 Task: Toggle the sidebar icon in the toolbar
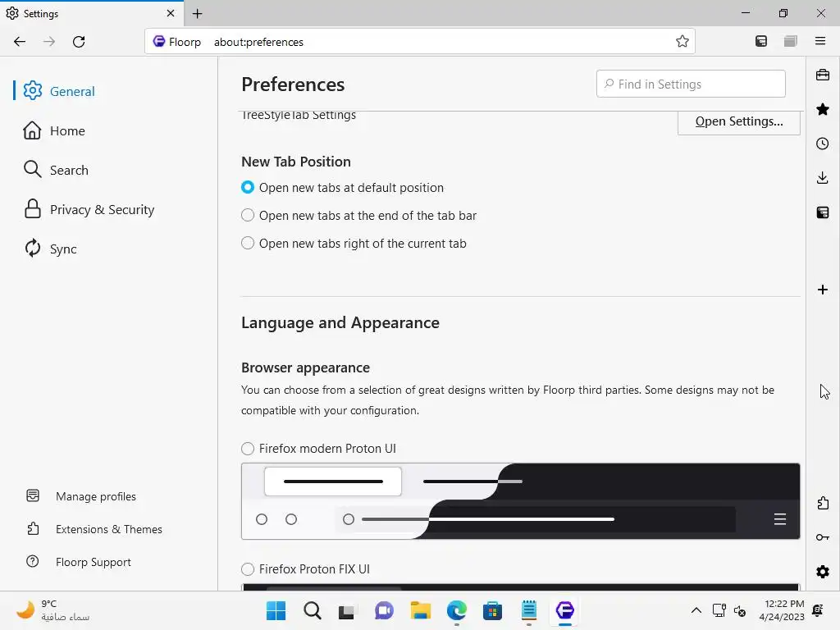[760, 41]
